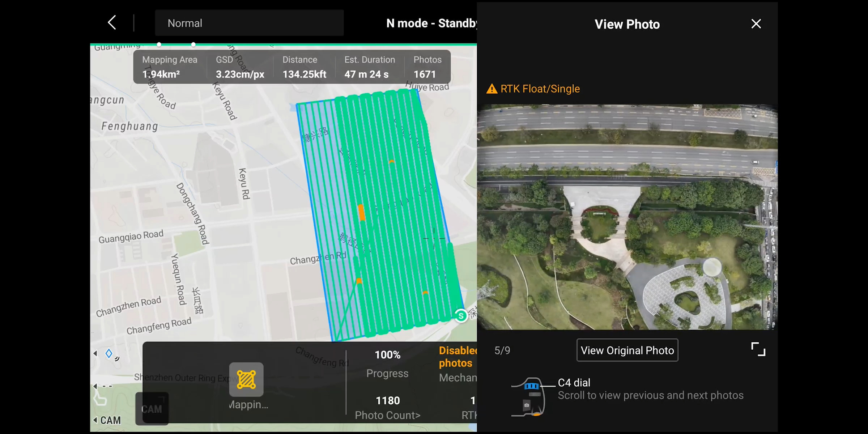Click the green S start point marker
Image resolution: width=868 pixels, height=434 pixels.
(461, 316)
